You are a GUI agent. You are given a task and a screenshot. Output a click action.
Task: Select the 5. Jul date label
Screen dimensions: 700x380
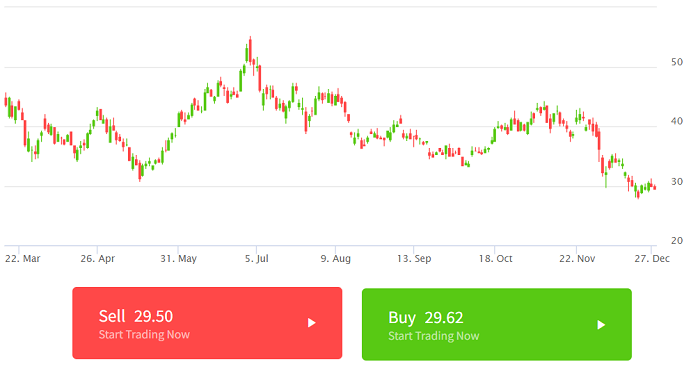point(257,259)
